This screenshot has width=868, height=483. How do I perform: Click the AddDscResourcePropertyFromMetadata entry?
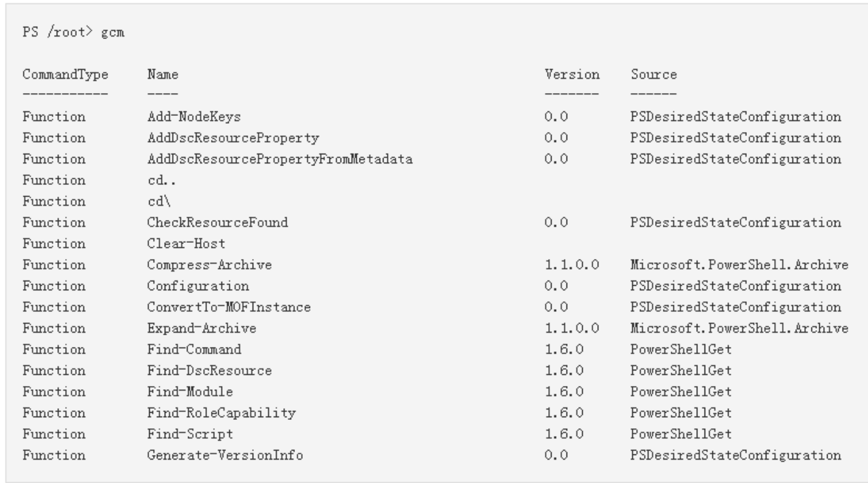(x=280, y=159)
